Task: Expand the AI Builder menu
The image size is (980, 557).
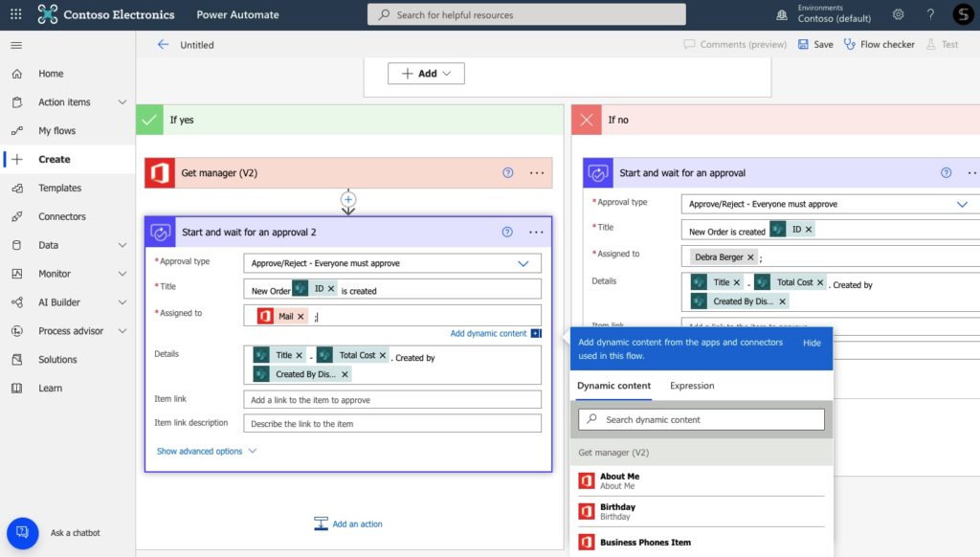Action: tap(122, 302)
